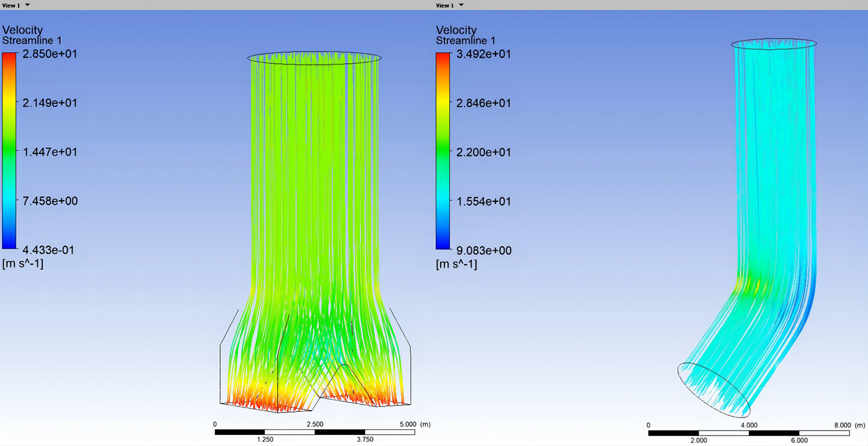Select the legend value 2.149e+01

[x=50, y=103]
